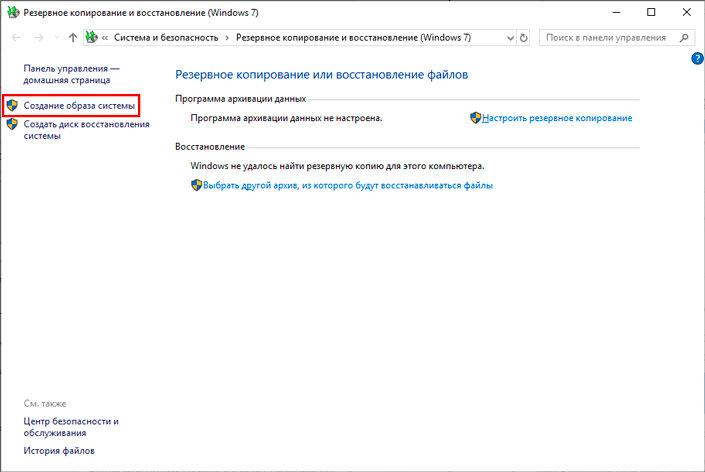Image resolution: width=705 pixels, height=472 pixels.
Task: Click the Back navigation arrow
Action: click(16, 38)
